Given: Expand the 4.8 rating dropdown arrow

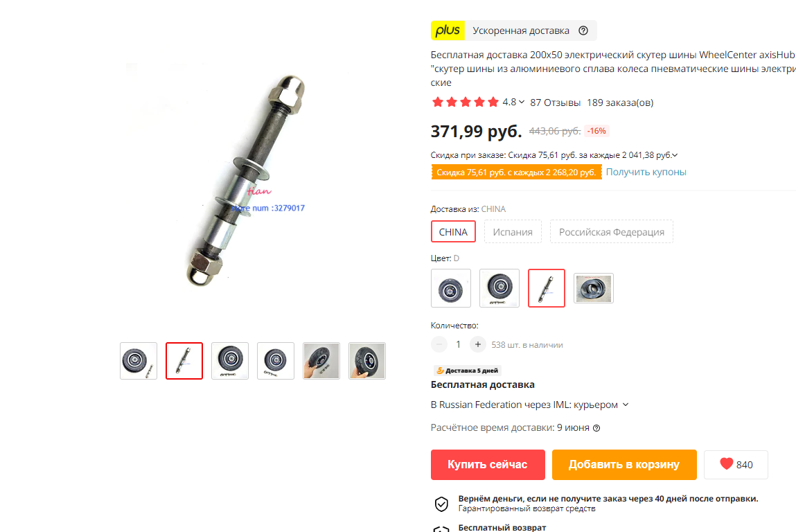Looking at the screenshot, I should coord(522,102).
